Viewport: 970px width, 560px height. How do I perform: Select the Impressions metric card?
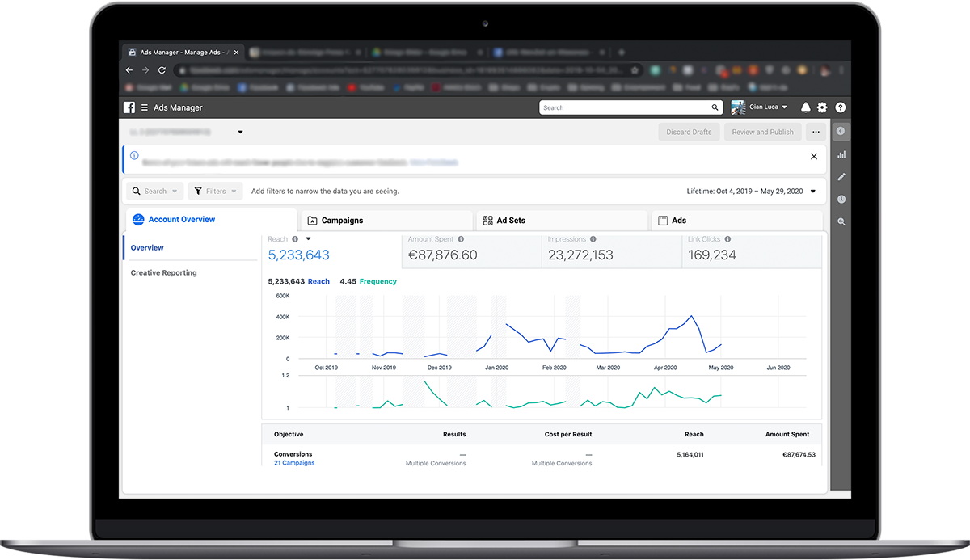point(611,250)
